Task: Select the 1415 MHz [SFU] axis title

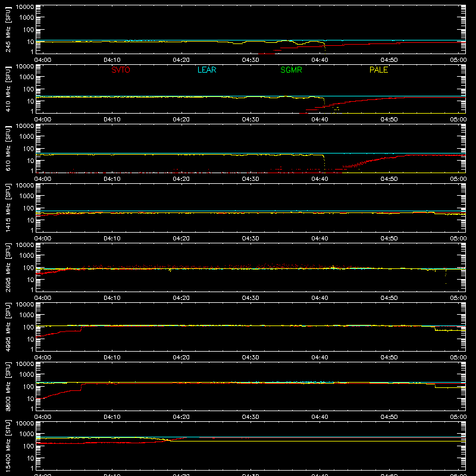Action: pos(8,208)
